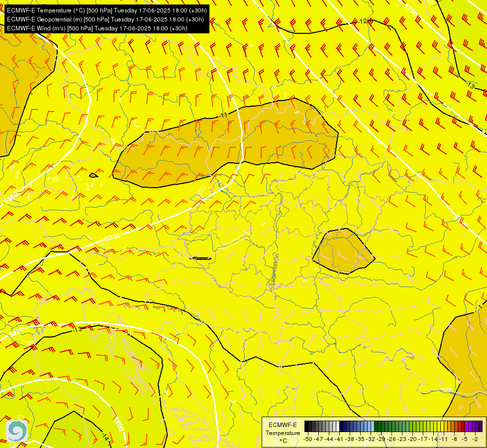Click the -44 legend tick label
This screenshot has height=448, width=487.
click(x=329, y=439)
